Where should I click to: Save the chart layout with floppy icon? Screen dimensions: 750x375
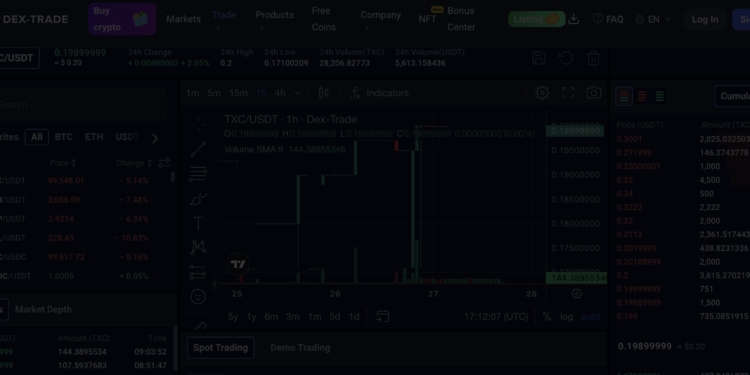(539, 58)
